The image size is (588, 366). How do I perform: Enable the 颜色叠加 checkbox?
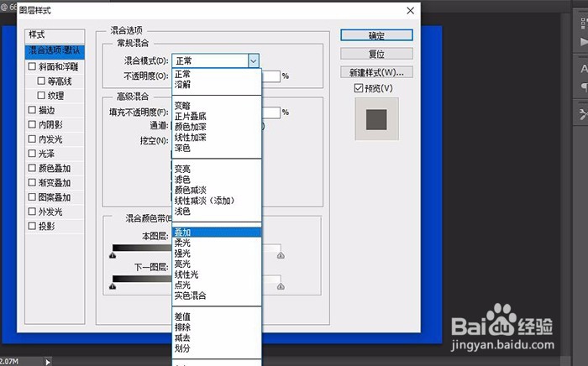32,168
